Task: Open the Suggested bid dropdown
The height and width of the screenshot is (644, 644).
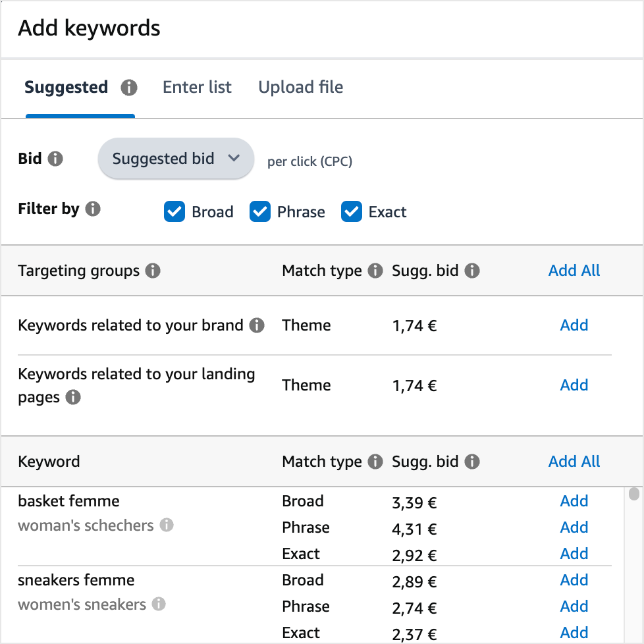Action: click(175, 159)
